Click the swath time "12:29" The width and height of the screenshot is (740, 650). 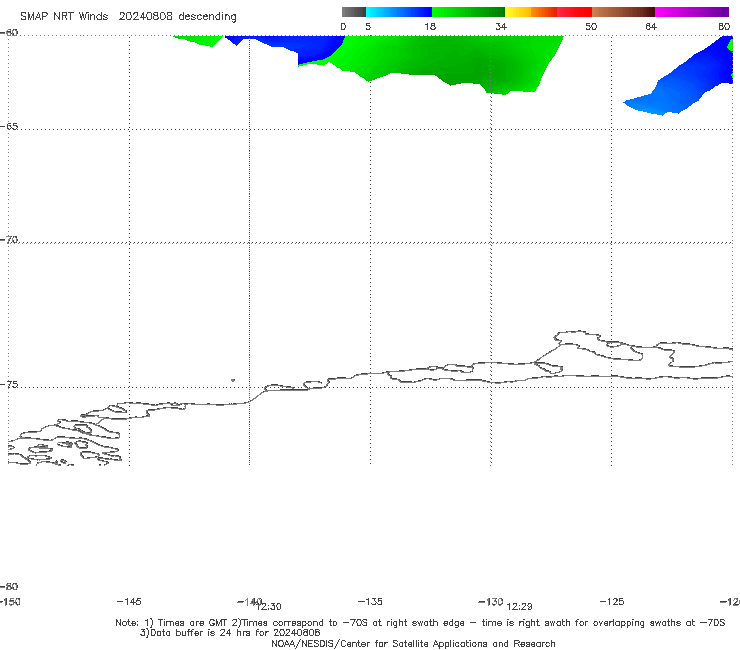[519, 607]
